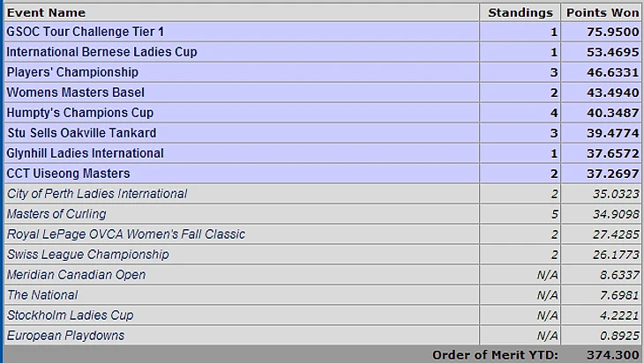Open CCT Uiseong Masters event
The image size is (644, 363).
point(68,174)
